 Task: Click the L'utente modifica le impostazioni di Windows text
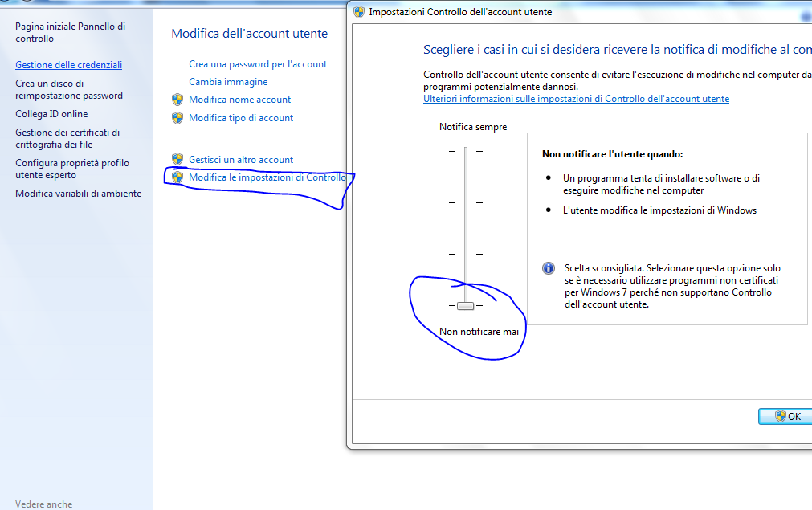tap(659, 210)
